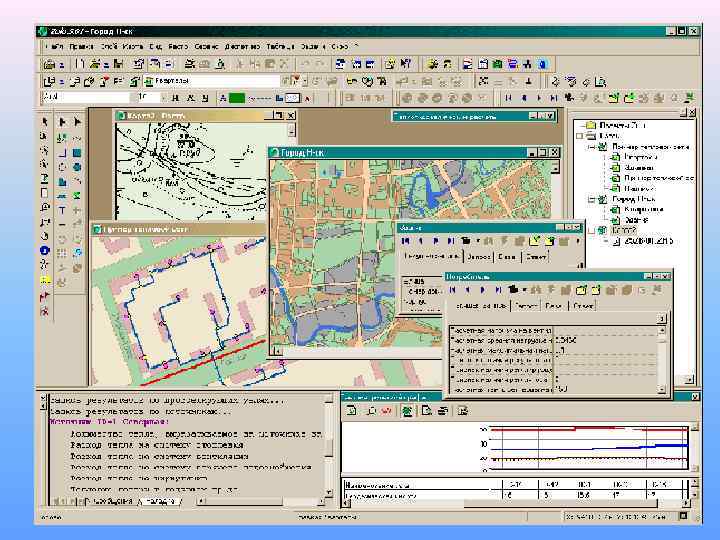Click the red flag tool in left toolbox
The height and width of the screenshot is (540, 720).
tap(45, 297)
